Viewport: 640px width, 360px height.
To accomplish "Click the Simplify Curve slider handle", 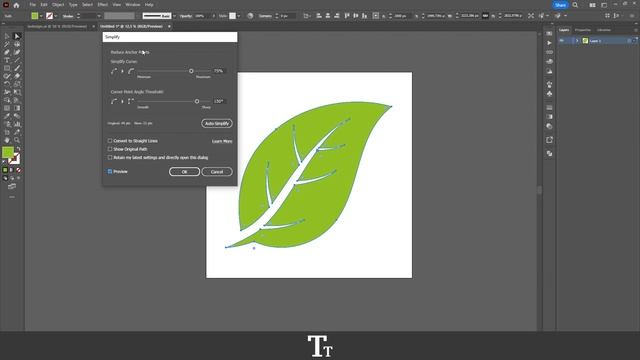I will [191, 71].
